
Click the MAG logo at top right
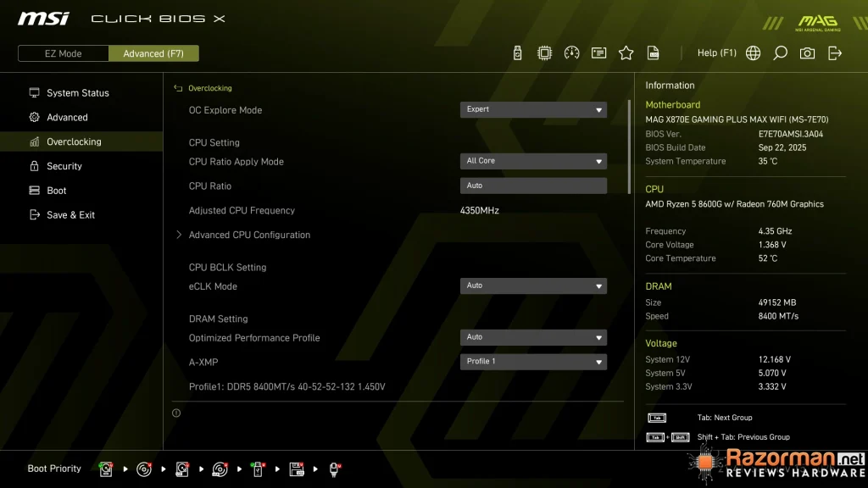point(818,23)
